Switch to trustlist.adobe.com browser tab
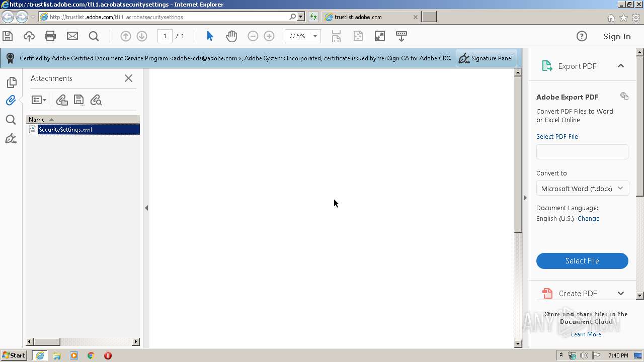This screenshot has height=362, width=644. (370, 17)
